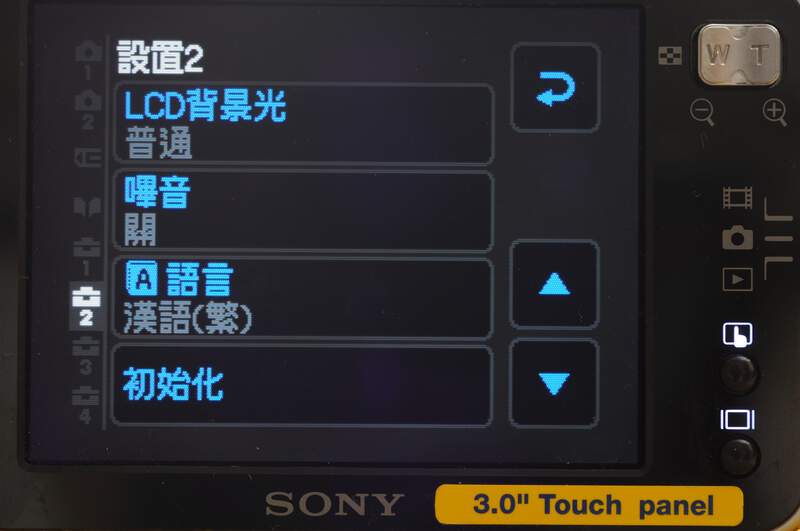800x531 pixels.
Task: Select the highlighted toolbox setup tab 2
Action: coord(86,306)
